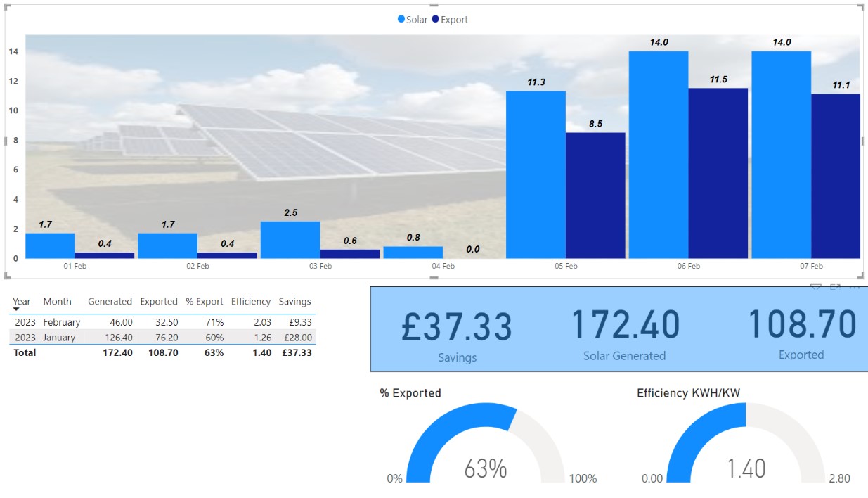Select the Solar legend color marker
This screenshot has height=498, width=868.
point(401,19)
